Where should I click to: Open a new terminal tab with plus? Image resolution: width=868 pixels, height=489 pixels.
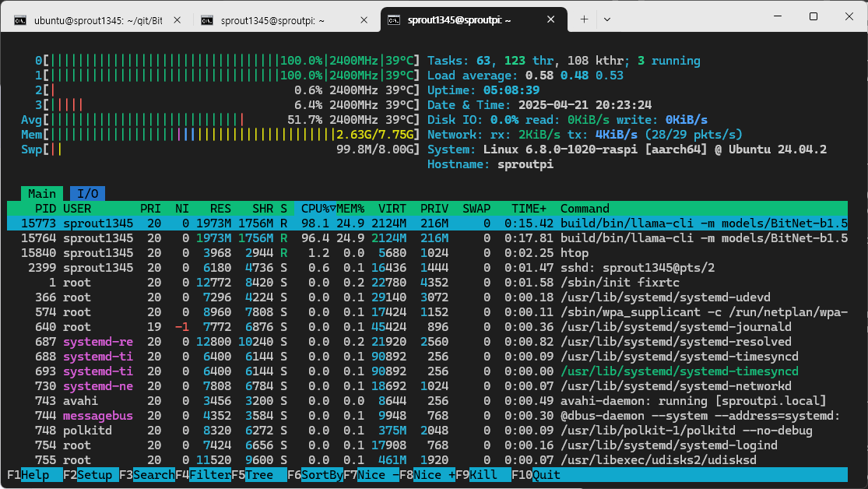584,19
